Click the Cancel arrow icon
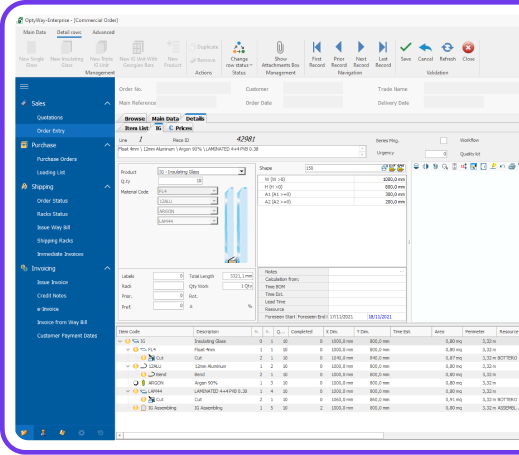The image size is (519, 455). (425, 48)
